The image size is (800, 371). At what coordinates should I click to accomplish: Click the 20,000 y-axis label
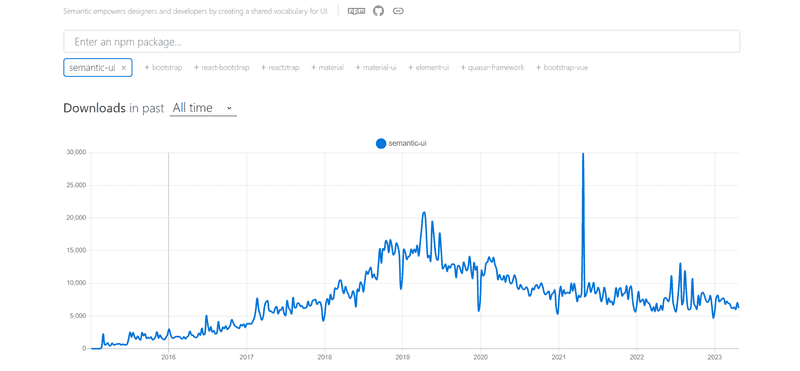point(77,218)
